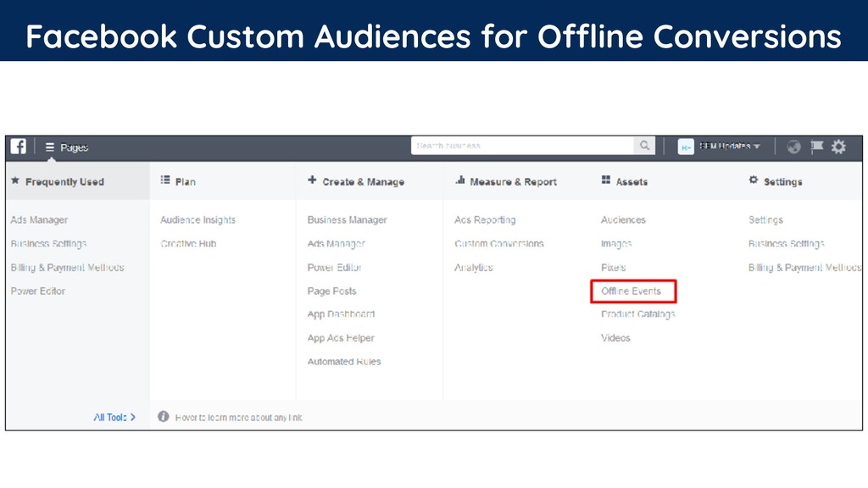Open Billing & Payment Methods in Settings column
The height and width of the screenshot is (488, 868).
pyautogui.click(x=805, y=267)
